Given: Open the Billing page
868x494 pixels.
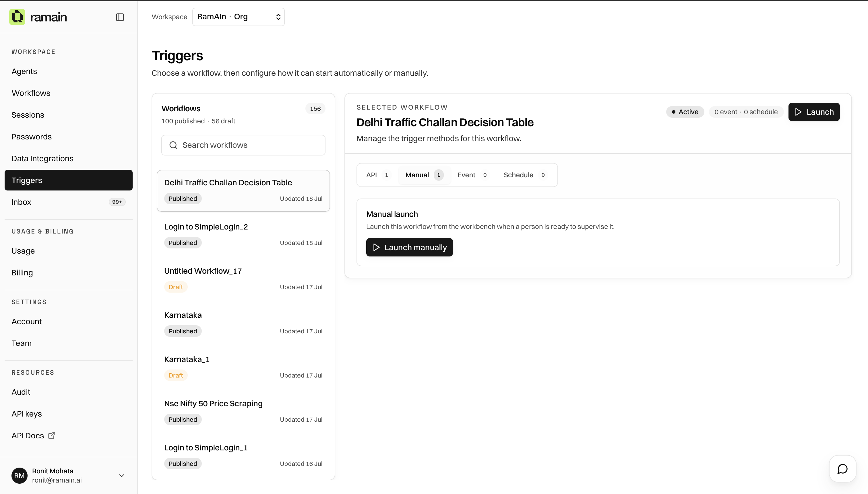Looking at the screenshot, I should pos(68,273).
